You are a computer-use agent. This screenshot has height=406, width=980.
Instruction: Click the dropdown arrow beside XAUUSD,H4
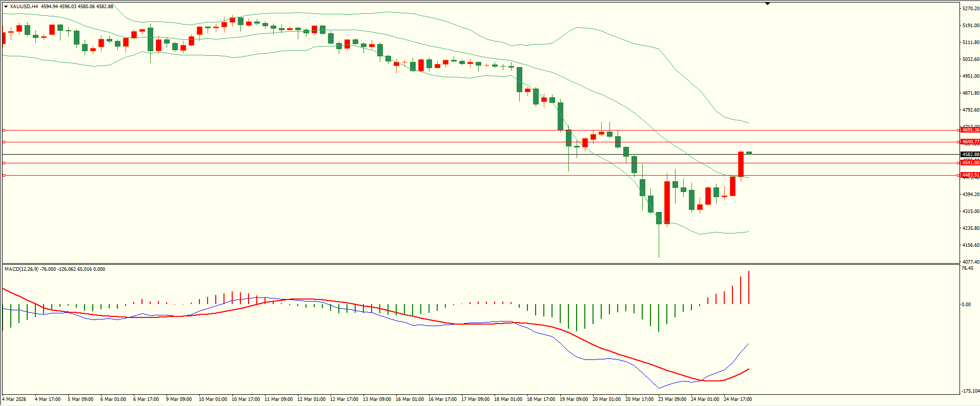pyautogui.click(x=6, y=7)
